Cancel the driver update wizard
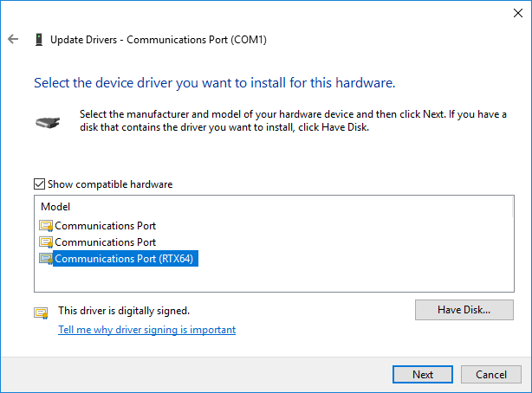The image size is (532, 393). click(x=491, y=374)
